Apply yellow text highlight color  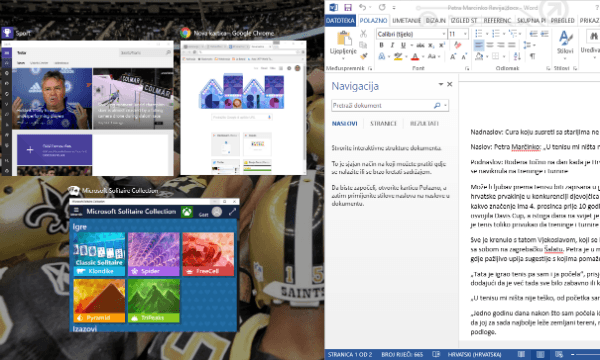point(398,57)
